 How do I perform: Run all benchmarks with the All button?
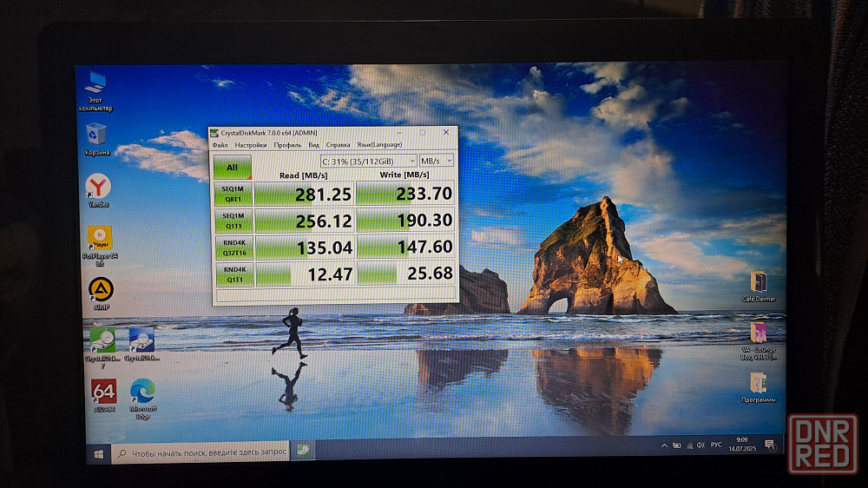(233, 167)
